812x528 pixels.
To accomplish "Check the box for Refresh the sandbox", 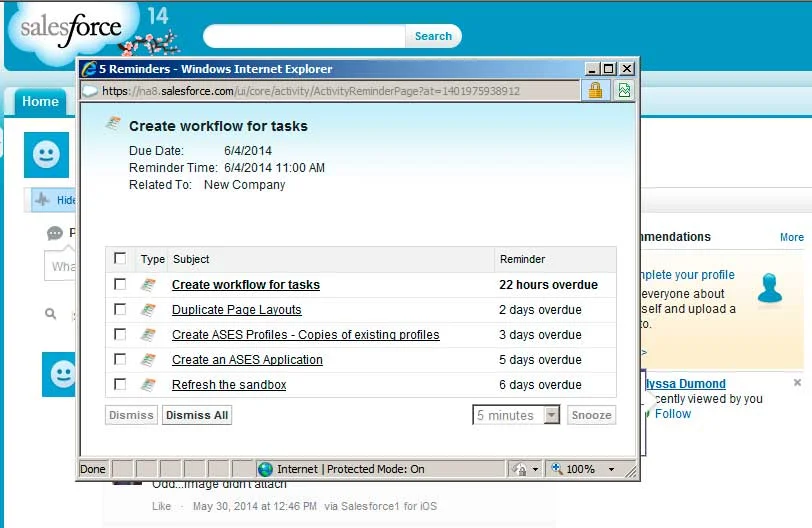I will tap(120, 384).
